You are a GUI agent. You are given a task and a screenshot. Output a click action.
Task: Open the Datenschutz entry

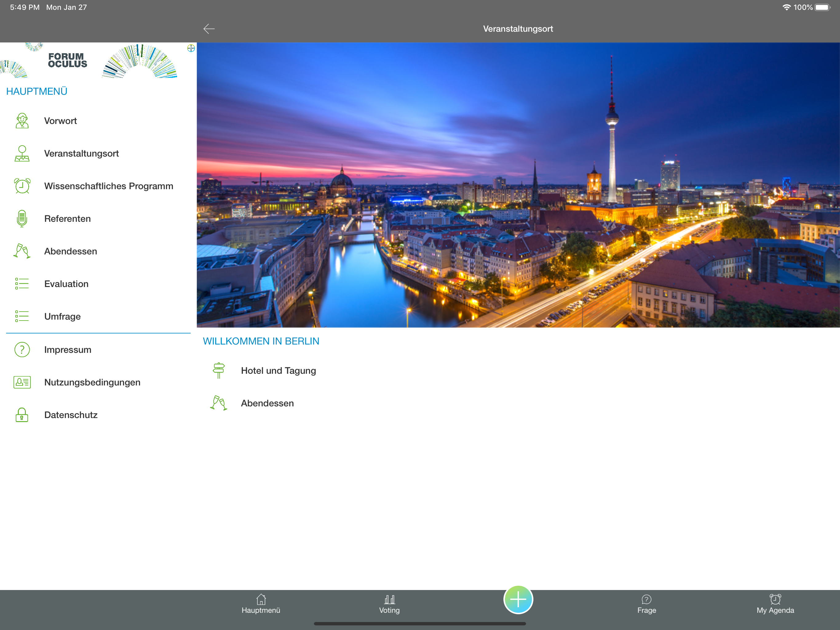pos(98,415)
